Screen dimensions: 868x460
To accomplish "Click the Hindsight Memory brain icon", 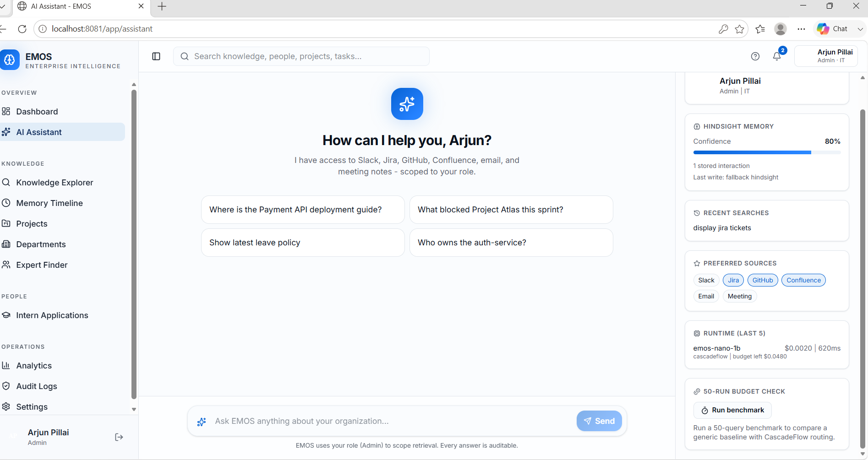I will pos(697,126).
